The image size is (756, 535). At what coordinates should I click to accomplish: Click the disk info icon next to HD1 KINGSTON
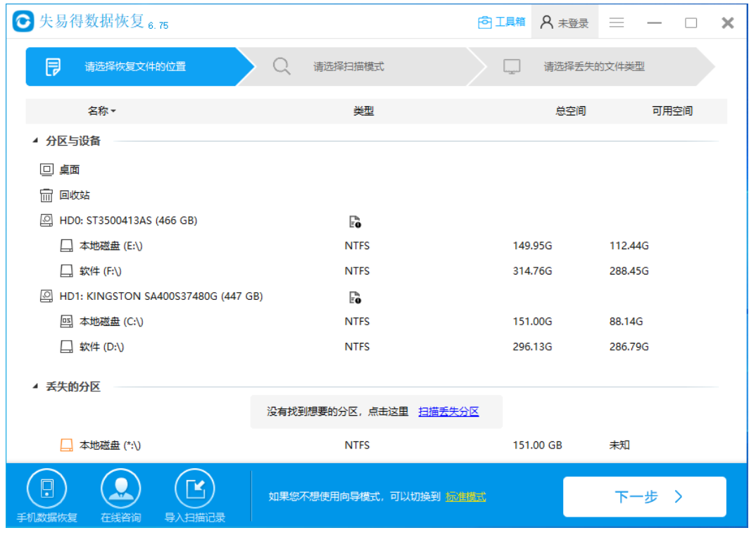coord(355,296)
